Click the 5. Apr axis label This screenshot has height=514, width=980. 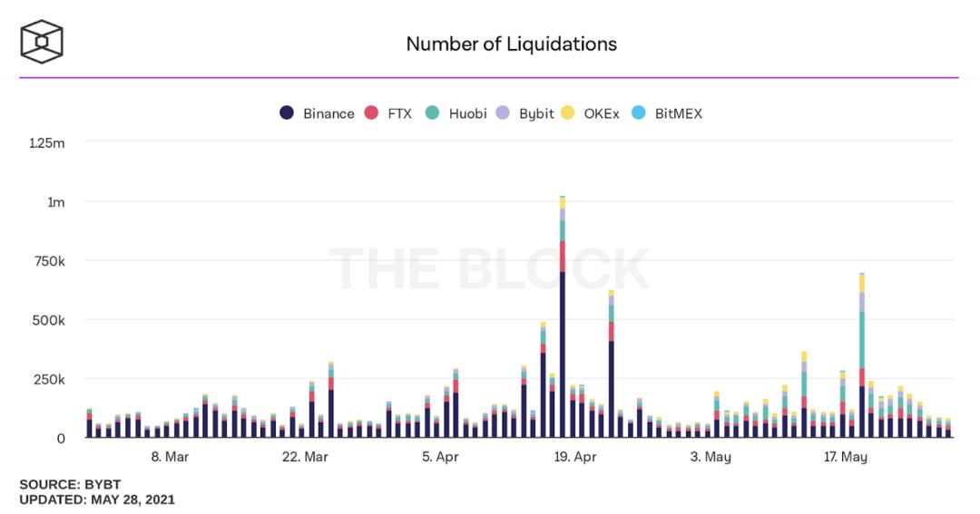coord(440,457)
